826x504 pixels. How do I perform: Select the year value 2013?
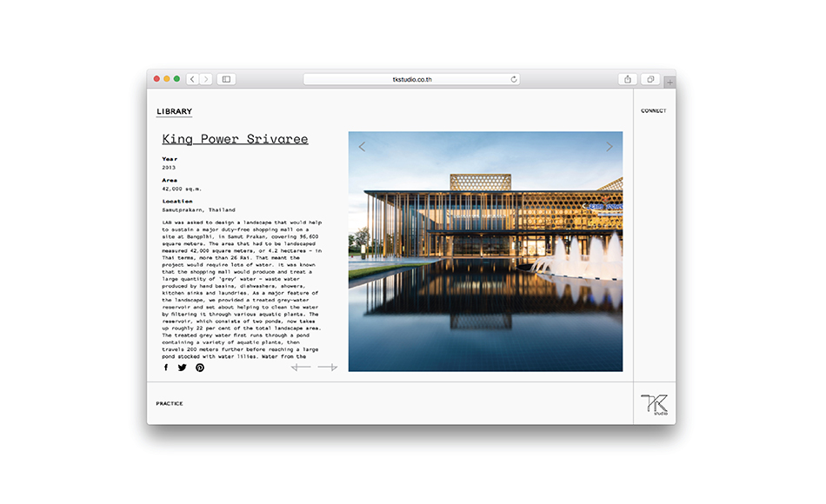pyautogui.click(x=169, y=168)
